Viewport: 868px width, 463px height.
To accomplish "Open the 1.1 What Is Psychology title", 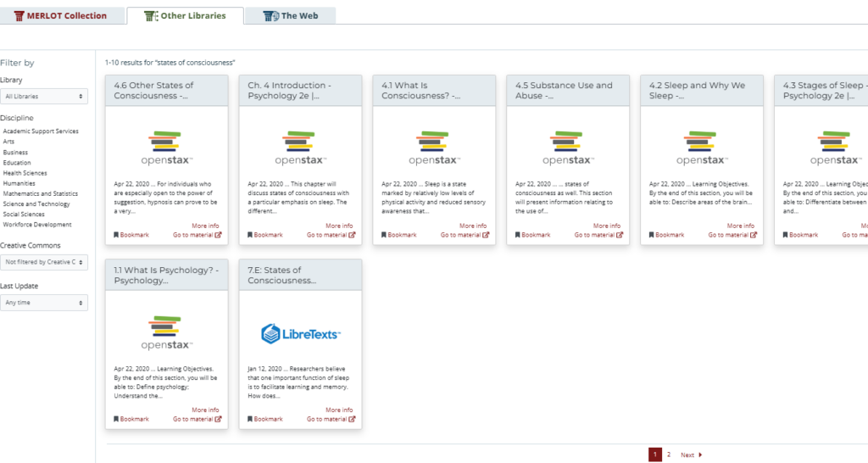I will click(x=166, y=276).
